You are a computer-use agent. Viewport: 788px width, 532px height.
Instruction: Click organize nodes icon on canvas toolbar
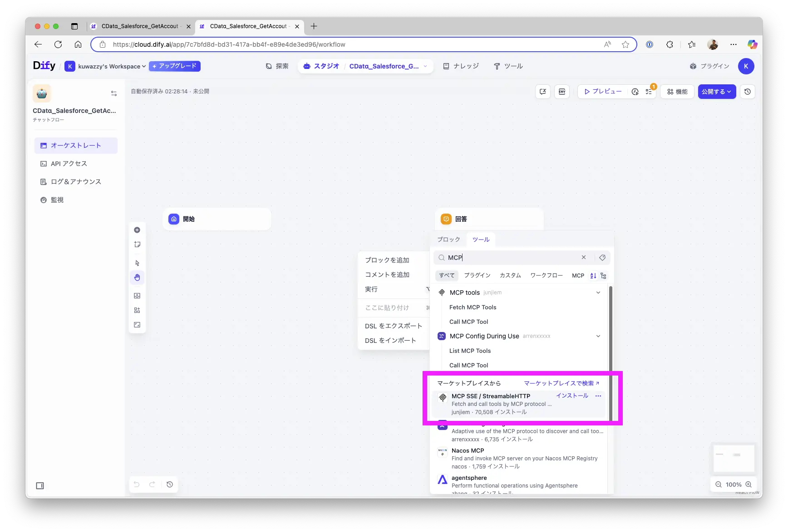[137, 310]
